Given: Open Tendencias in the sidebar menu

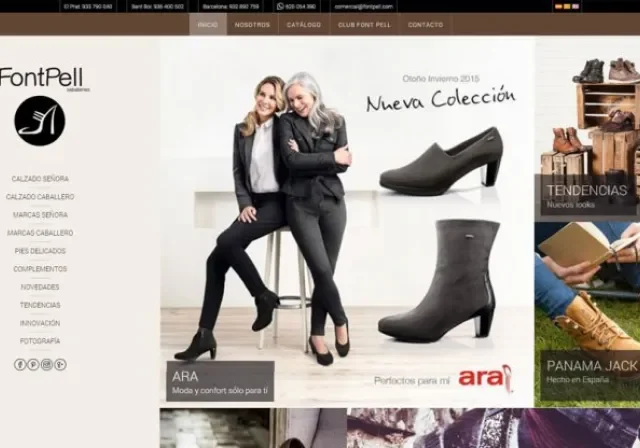Looking at the screenshot, I should [40, 305].
